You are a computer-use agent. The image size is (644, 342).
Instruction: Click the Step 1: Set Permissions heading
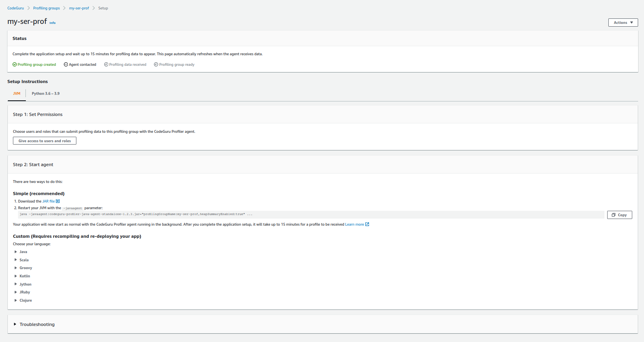[38, 114]
